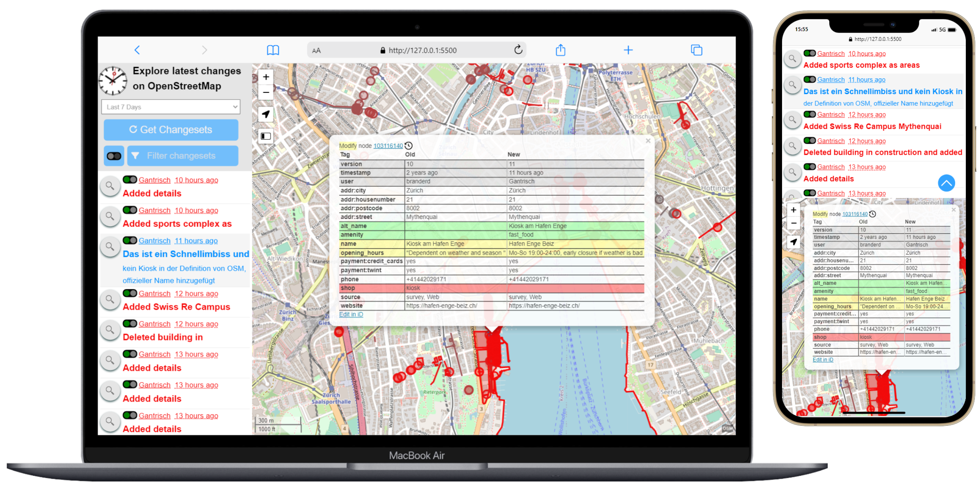Viewport: 980px width, 486px height.
Task: Toggle switch on 'Added Swiss Re Campus' changeset
Action: [130, 293]
